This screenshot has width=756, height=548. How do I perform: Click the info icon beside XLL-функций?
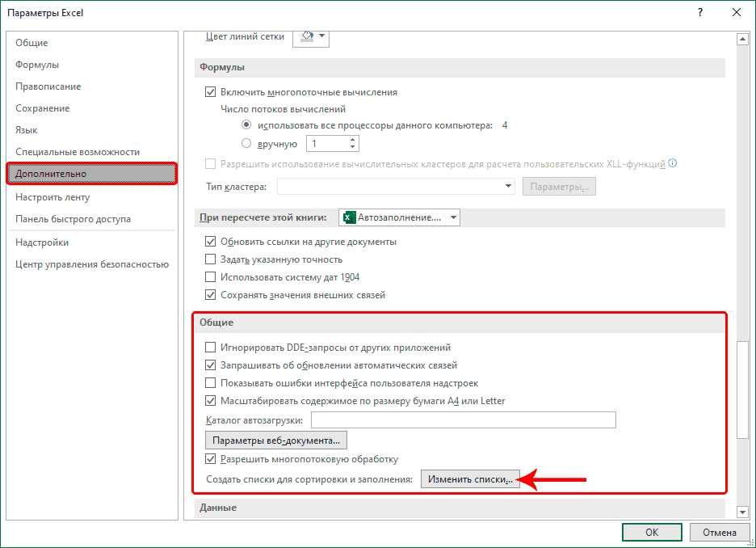pyautogui.click(x=673, y=163)
